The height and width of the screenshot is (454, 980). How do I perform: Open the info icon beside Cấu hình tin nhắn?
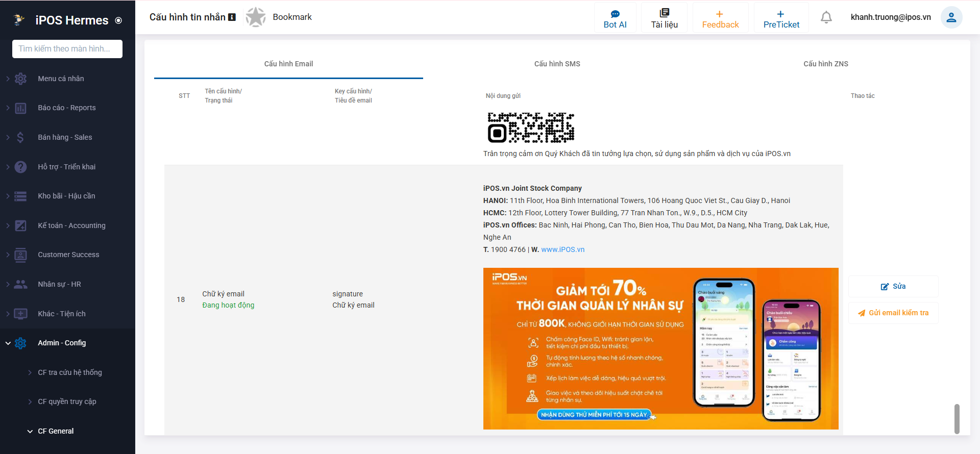pos(232,17)
